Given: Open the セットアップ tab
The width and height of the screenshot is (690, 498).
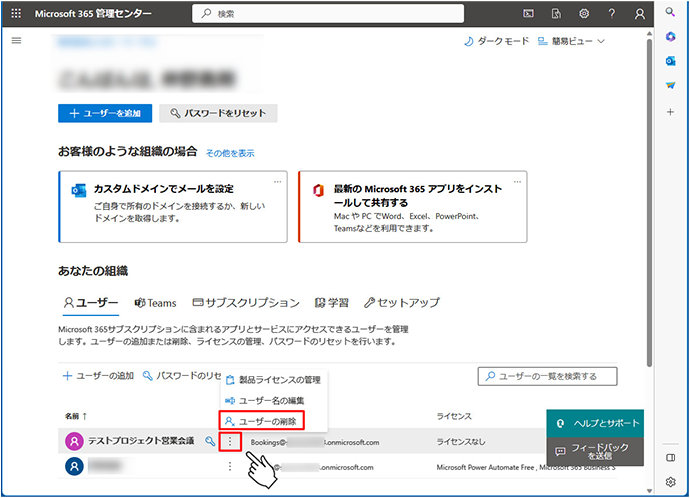Looking at the screenshot, I should pyautogui.click(x=401, y=303).
